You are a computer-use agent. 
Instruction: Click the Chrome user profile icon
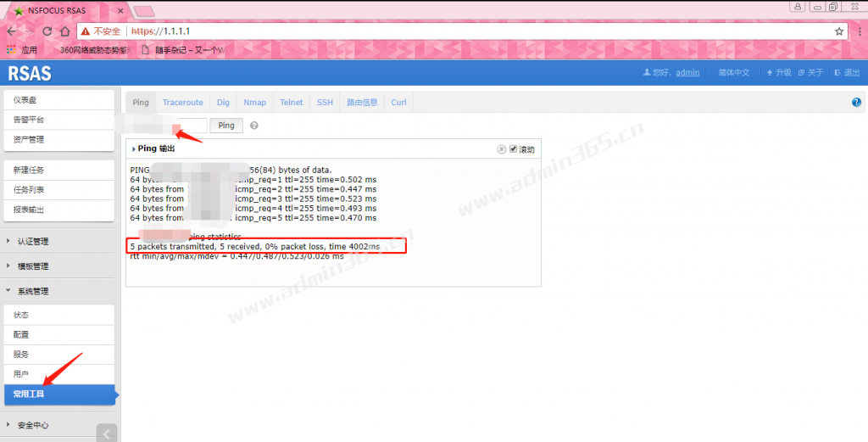[x=798, y=7]
